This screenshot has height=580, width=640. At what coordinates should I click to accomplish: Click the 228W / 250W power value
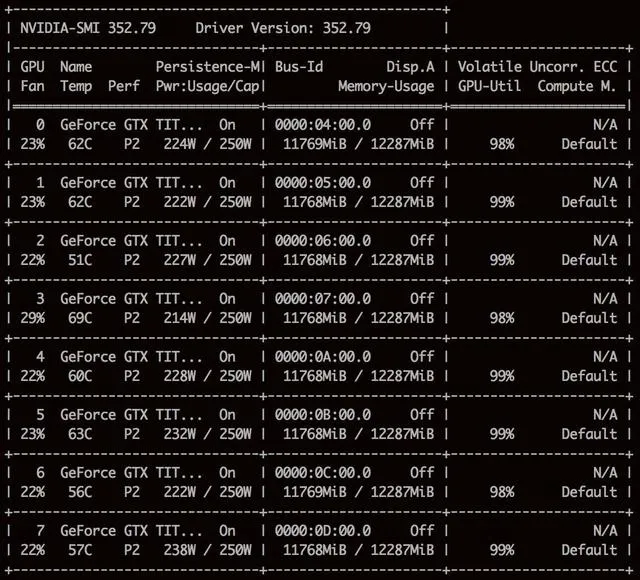point(206,376)
